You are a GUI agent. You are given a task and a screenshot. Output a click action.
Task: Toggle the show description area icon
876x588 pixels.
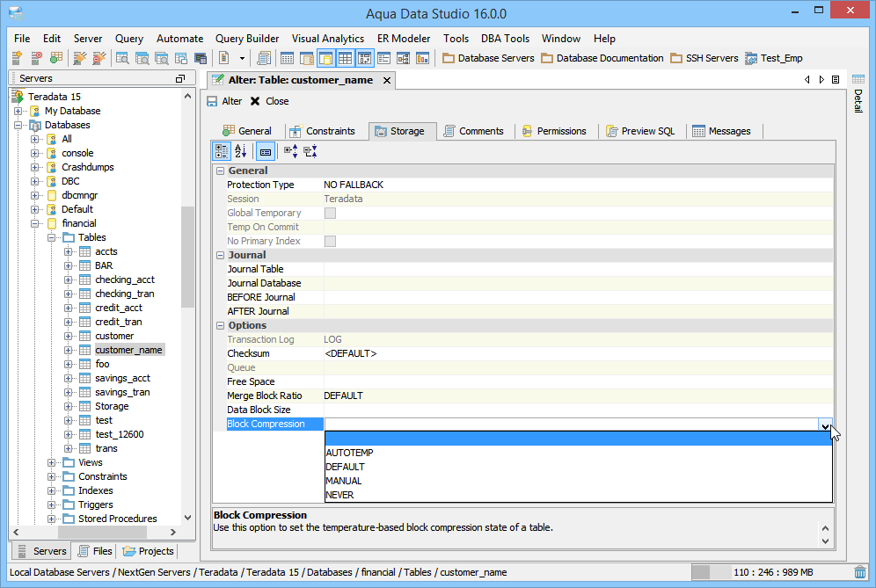[x=265, y=151]
